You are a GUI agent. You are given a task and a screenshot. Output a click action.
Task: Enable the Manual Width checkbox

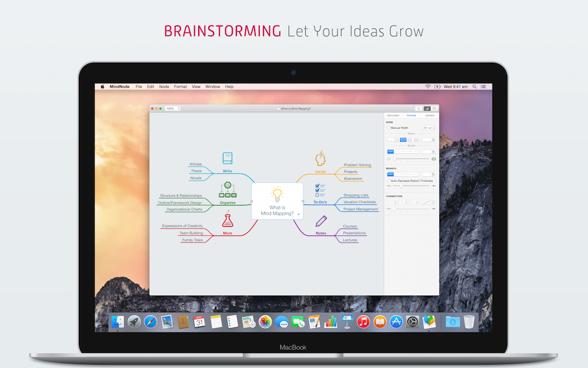[389, 127]
